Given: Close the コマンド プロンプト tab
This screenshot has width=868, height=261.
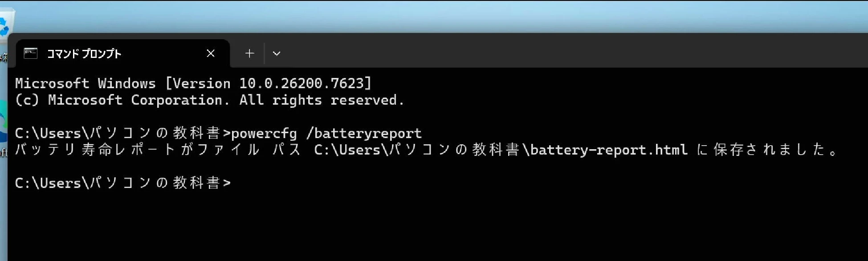Looking at the screenshot, I should tap(211, 53).
